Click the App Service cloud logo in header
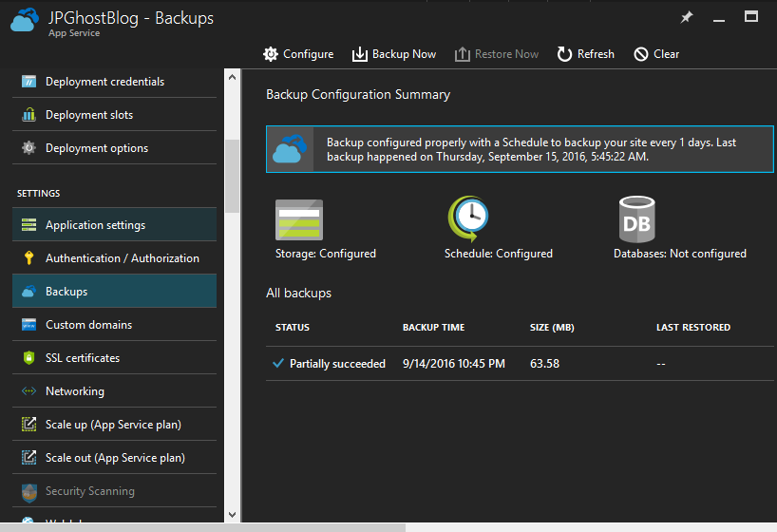 (25, 20)
